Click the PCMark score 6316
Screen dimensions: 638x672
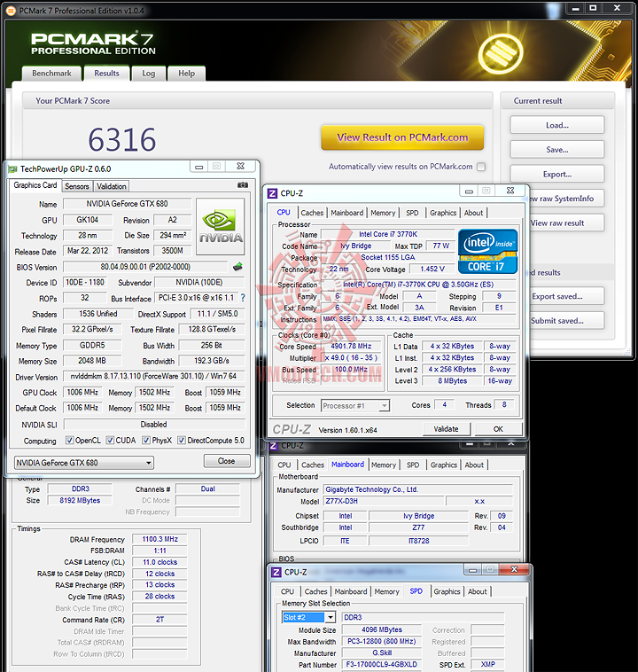122,140
